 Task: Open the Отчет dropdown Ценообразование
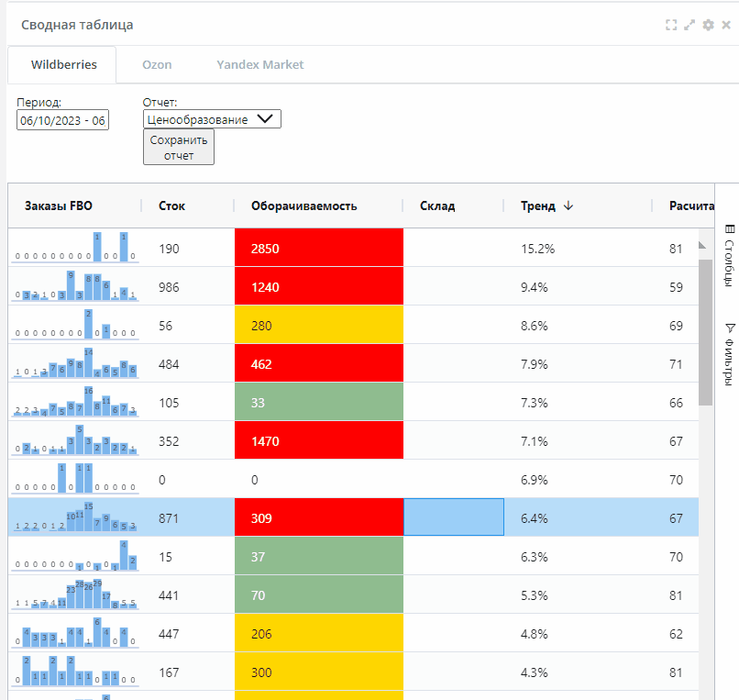[x=212, y=119]
